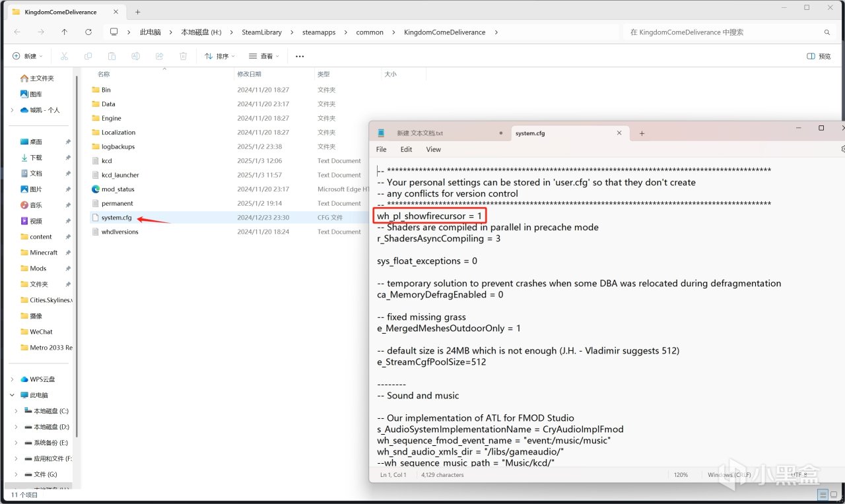Open the Notepad File menu
This screenshot has height=504, width=845.
coord(382,150)
